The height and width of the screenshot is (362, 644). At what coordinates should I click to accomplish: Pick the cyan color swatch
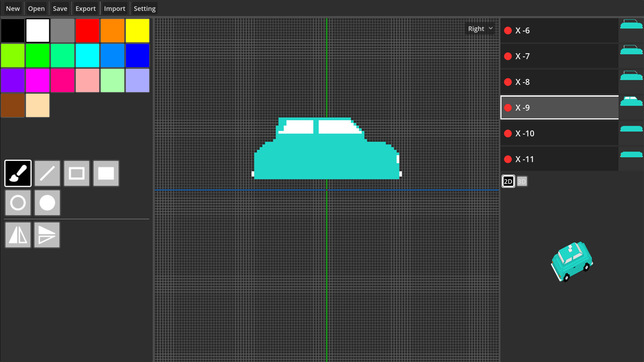[87, 55]
